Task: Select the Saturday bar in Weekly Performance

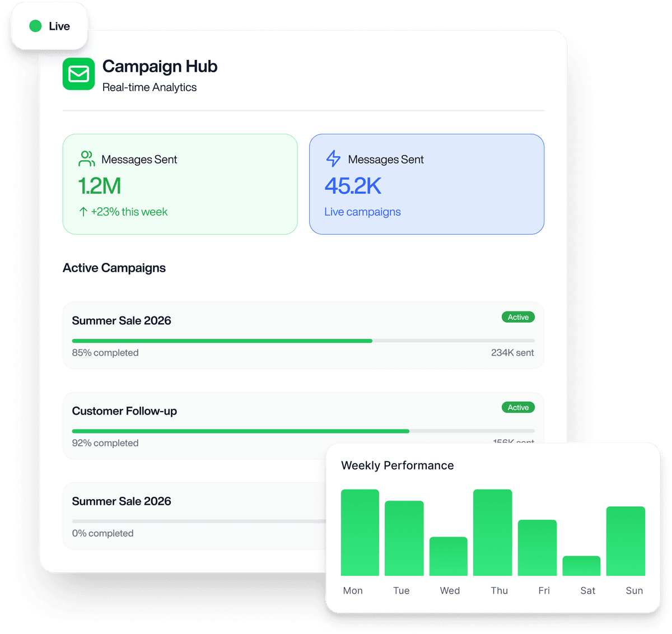Action: pyautogui.click(x=581, y=567)
